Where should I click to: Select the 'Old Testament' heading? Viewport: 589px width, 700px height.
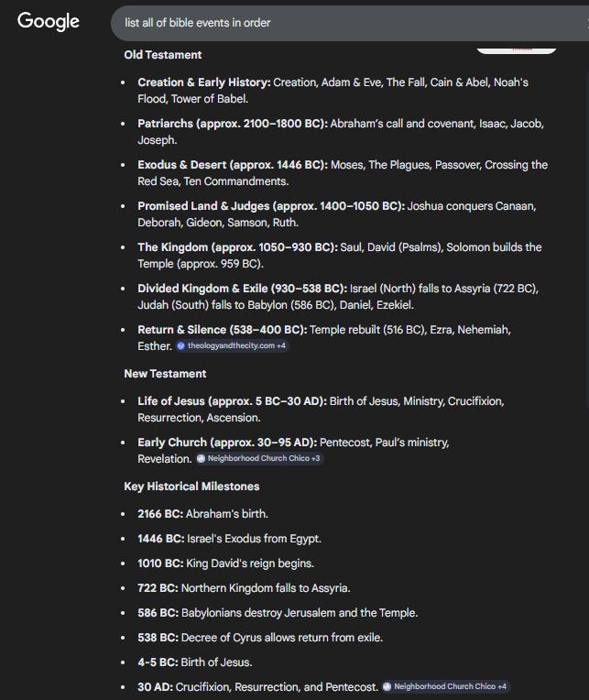click(x=163, y=55)
